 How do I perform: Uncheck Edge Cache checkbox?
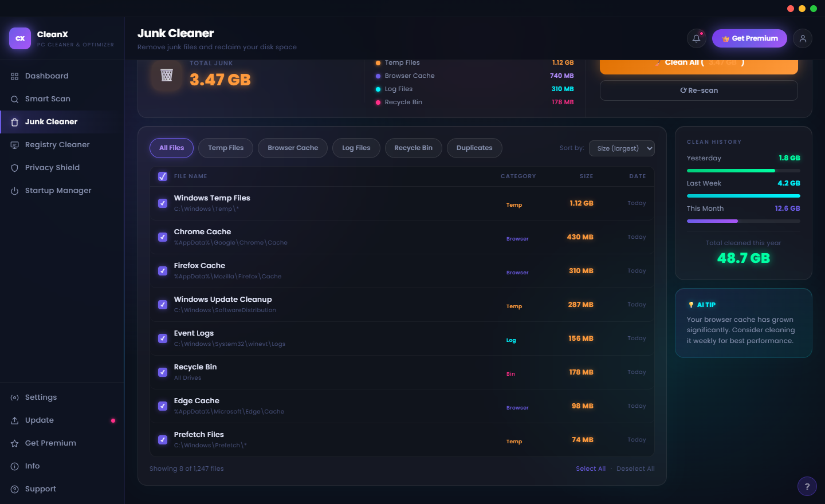[163, 406]
